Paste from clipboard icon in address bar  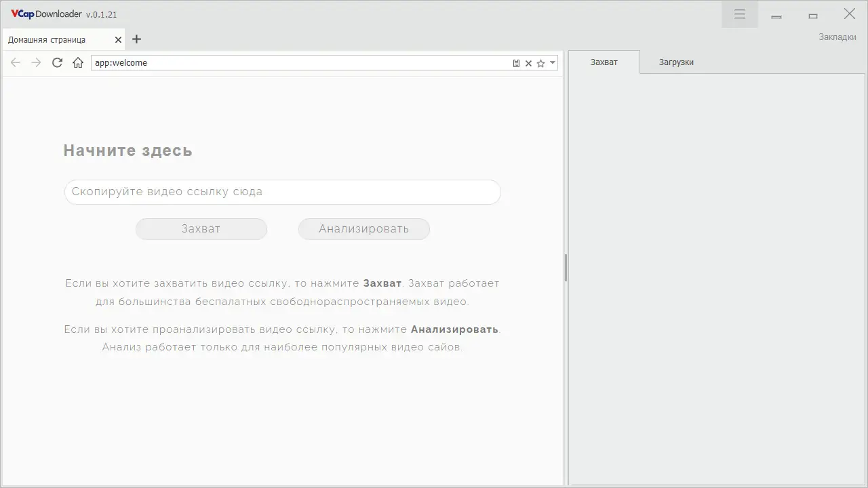pyautogui.click(x=516, y=63)
